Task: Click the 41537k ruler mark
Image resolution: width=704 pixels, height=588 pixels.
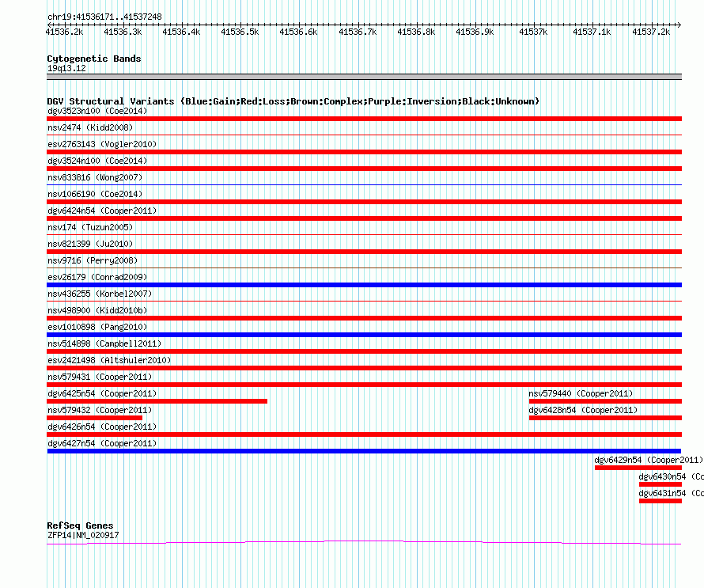Action: [533, 32]
